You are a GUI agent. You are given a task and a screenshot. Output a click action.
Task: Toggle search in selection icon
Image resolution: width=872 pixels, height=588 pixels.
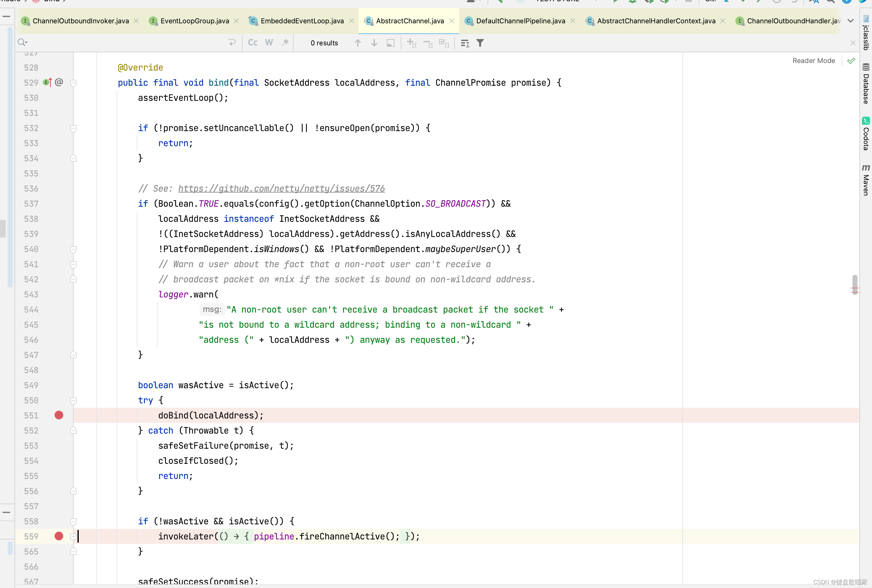pos(390,43)
